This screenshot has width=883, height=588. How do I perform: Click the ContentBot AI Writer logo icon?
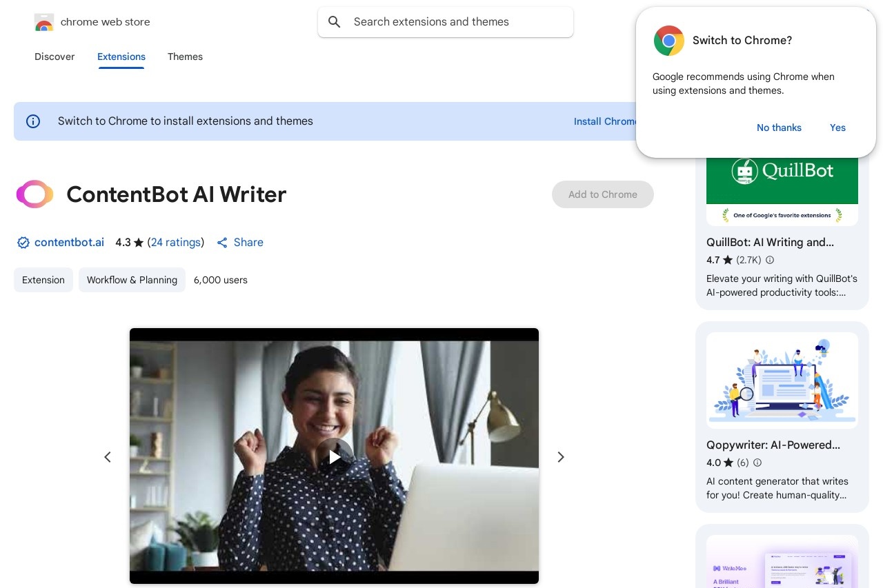pyautogui.click(x=34, y=194)
